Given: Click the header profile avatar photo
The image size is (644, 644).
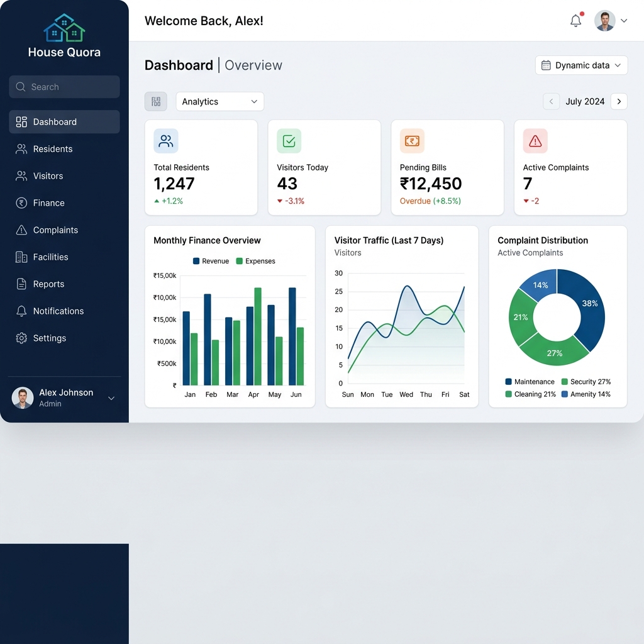Looking at the screenshot, I should [604, 21].
